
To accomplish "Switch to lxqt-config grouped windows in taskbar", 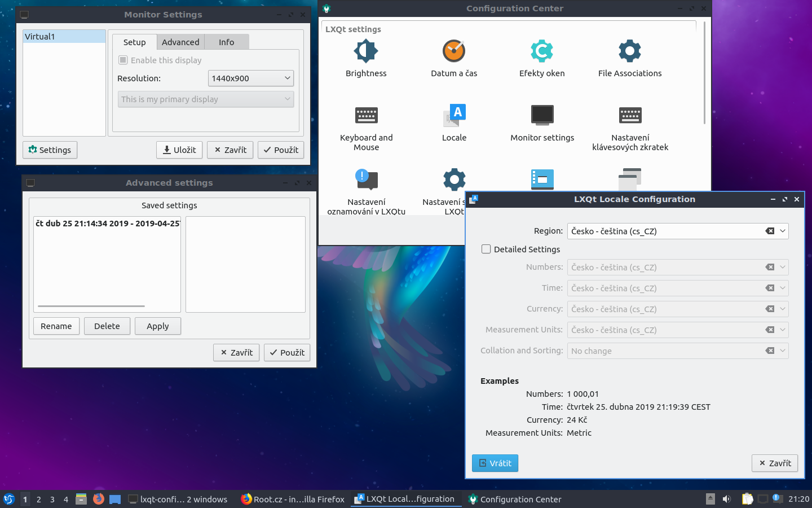I will point(178,499).
